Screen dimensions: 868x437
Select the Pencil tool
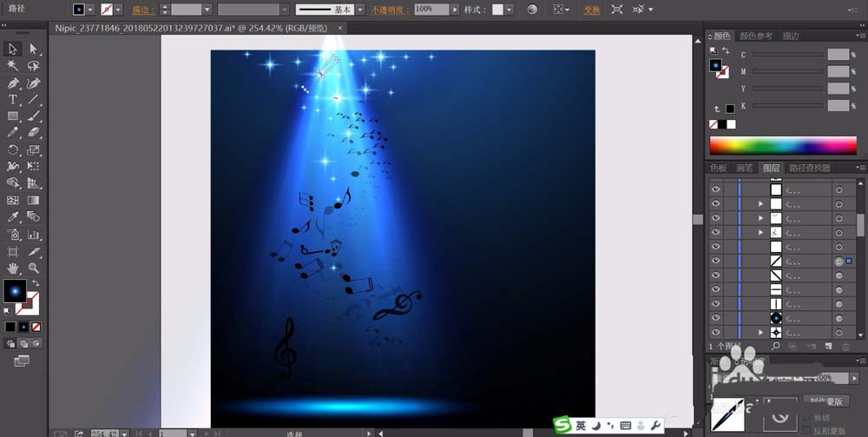click(x=13, y=133)
